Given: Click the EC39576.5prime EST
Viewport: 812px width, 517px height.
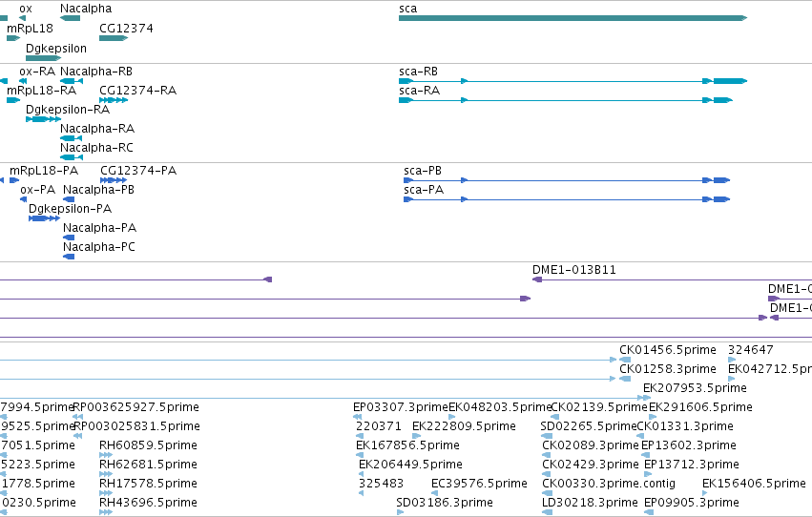Looking at the screenshot, I should pos(434,493).
